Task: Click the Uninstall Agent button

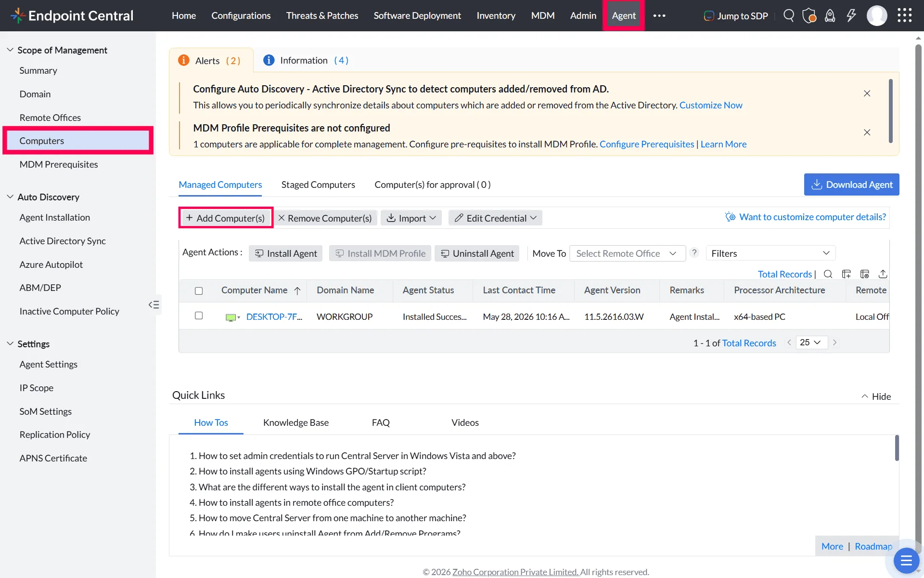Action: (x=477, y=253)
